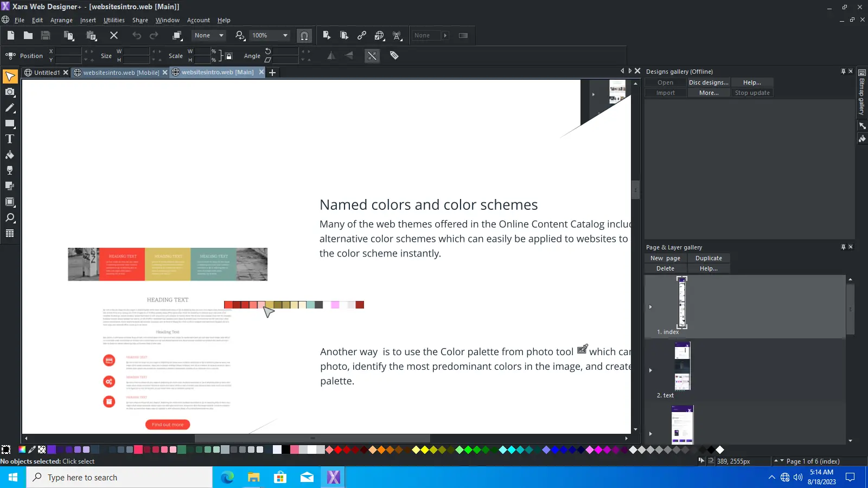Click the New page button
Image resolution: width=868 pixels, height=488 pixels.
tap(665, 258)
